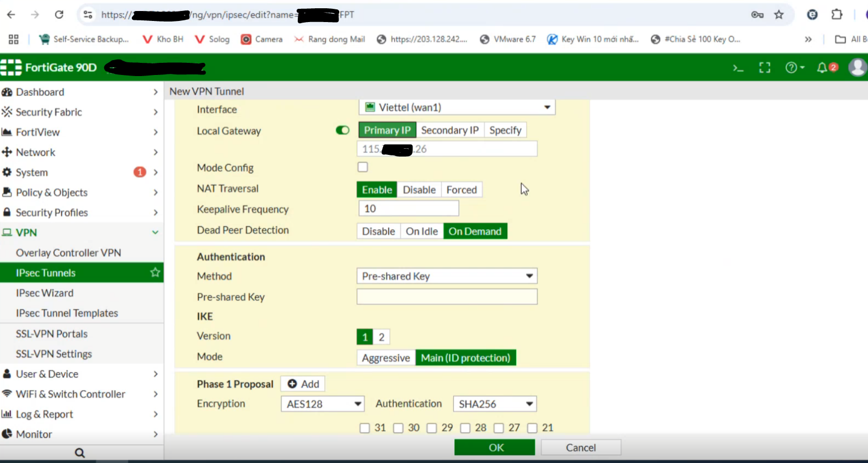Click the sidebar search magnifier icon
868x463 pixels.
80,453
